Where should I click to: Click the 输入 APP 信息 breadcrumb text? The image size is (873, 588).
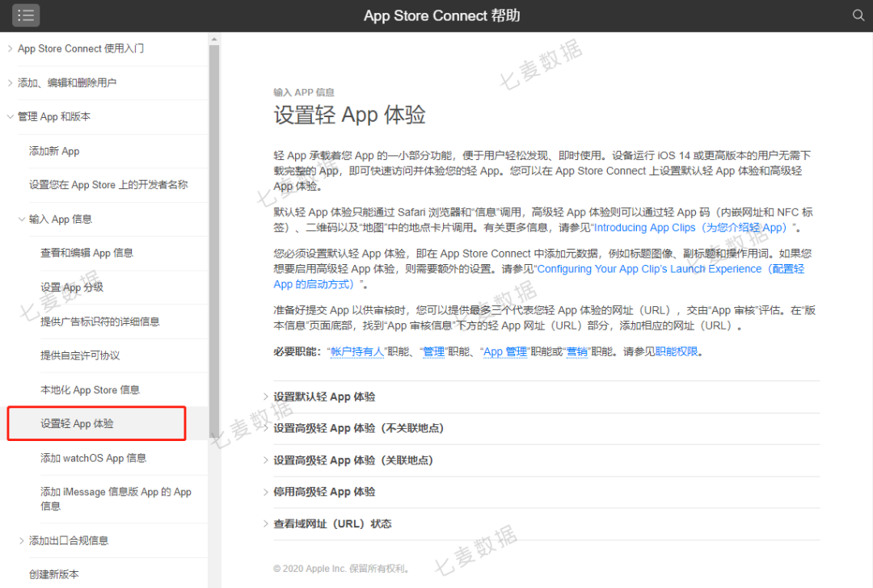click(x=303, y=92)
